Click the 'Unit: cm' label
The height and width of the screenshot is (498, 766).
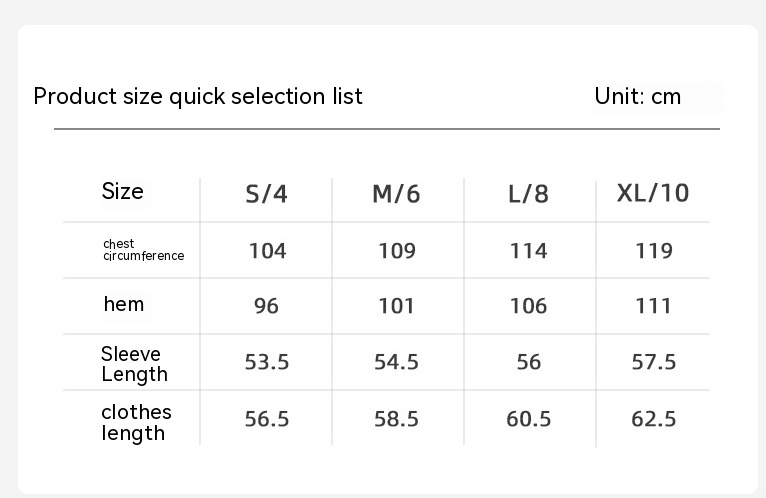click(637, 96)
